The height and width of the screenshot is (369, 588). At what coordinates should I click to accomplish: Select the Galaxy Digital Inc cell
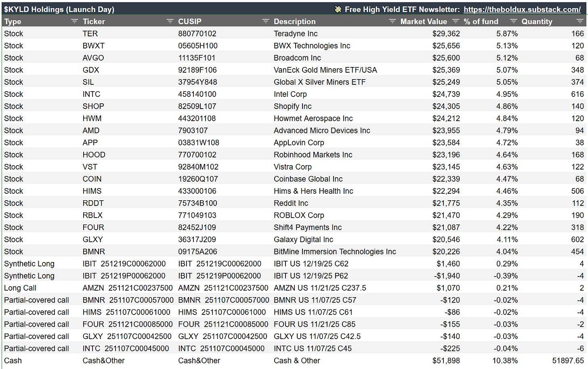(303, 239)
